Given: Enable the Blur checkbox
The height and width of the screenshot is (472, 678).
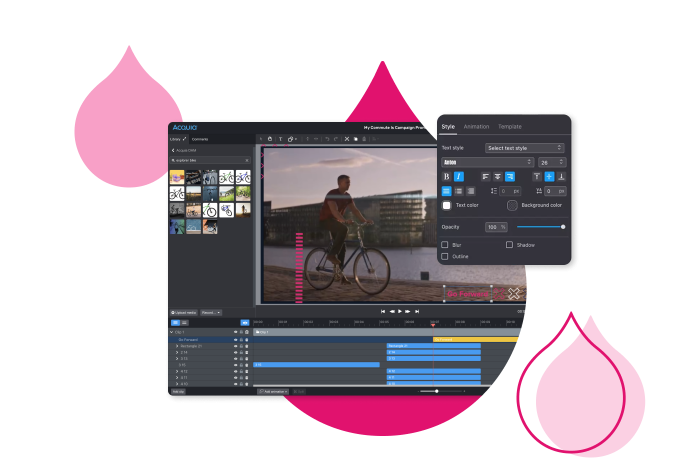Looking at the screenshot, I should [445, 245].
